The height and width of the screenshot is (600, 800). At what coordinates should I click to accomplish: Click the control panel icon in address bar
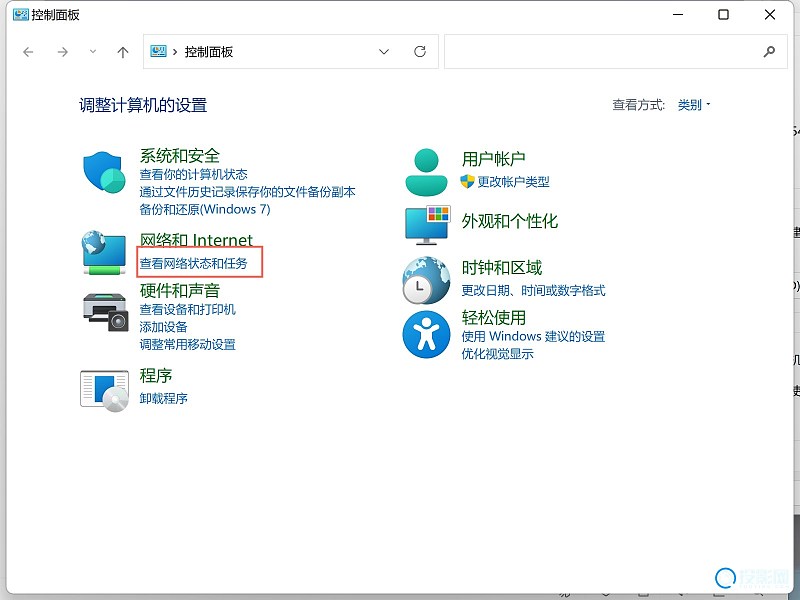click(158, 51)
